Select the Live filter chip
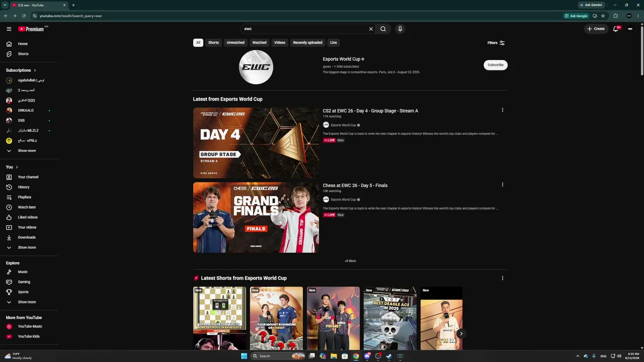This screenshot has height=362, width=644. [334, 43]
